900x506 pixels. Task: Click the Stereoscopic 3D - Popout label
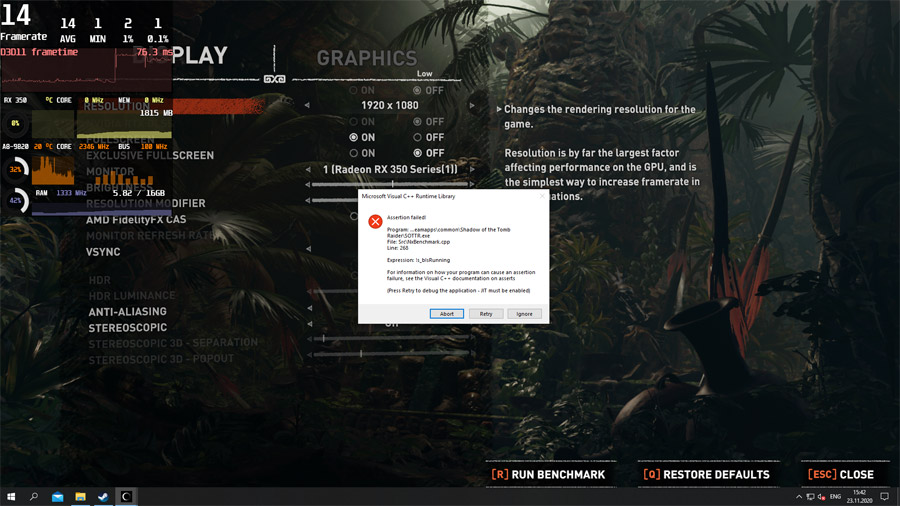pyautogui.click(x=161, y=359)
